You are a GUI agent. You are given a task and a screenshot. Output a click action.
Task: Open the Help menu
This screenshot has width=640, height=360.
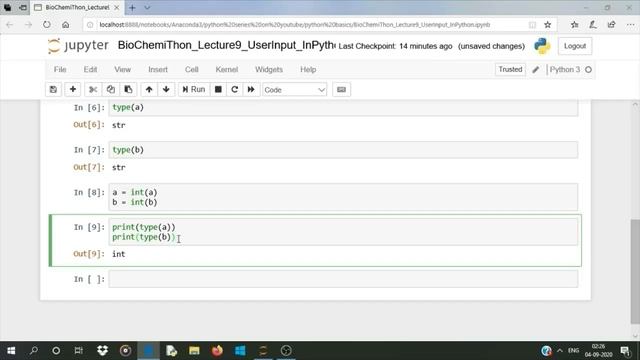[x=308, y=69]
